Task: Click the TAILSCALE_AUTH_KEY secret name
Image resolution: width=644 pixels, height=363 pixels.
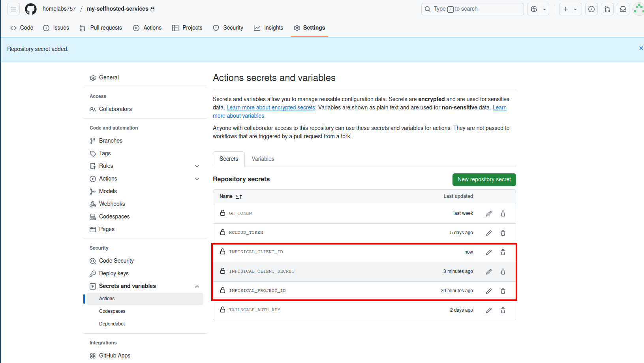Action: tap(255, 310)
